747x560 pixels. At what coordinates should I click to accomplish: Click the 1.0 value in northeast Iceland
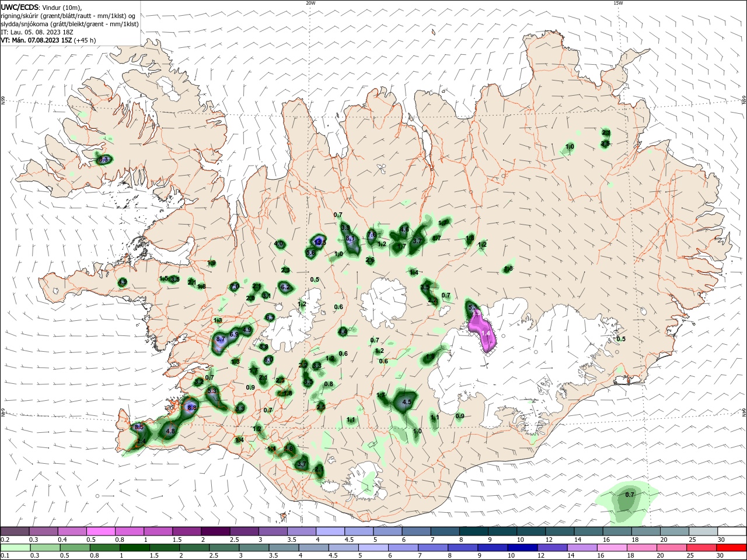pos(570,147)
